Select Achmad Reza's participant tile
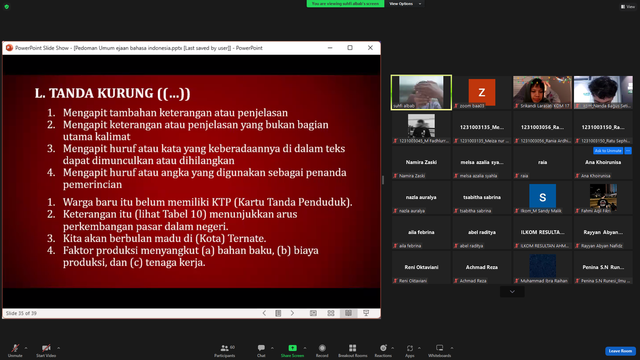The width and height of the screenshot is (640, 360). point(482,268)
